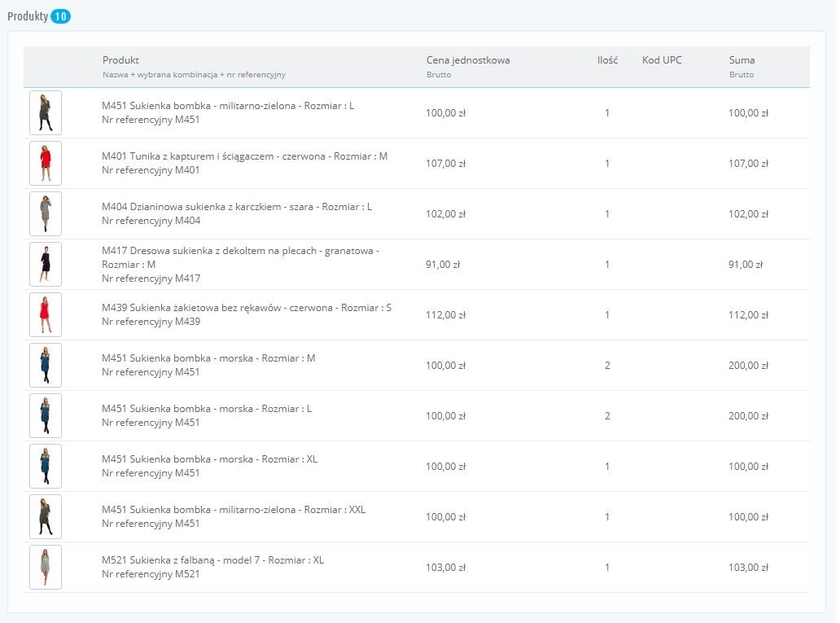840x623 pixels.
Task: Click Nr referencyjny M417 text
Action: click(x=151, y=279)
